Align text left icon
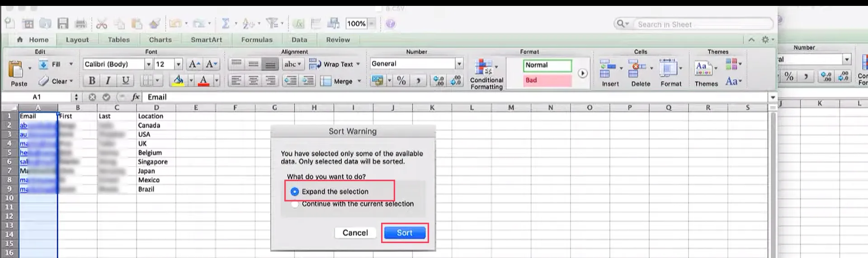This screenshot has height=258, width=868. 236,81
